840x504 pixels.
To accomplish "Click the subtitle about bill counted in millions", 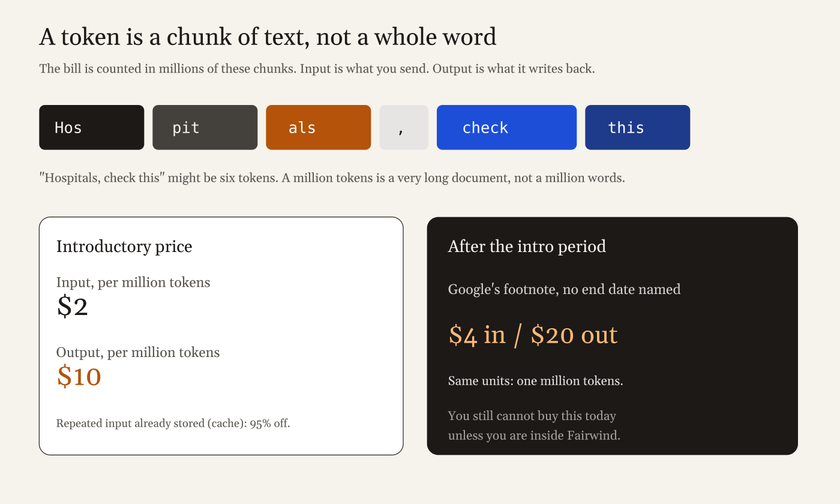I will (x=317, y=68).
